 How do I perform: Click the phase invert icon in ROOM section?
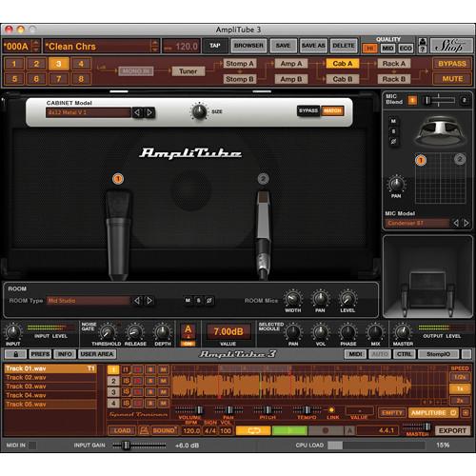(x=209, y=300)
